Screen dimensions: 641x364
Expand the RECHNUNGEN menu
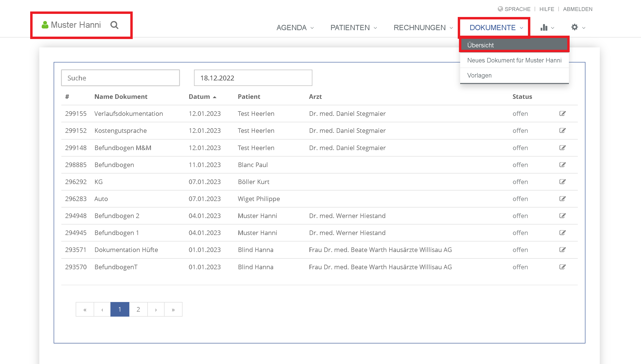[x=423, y=28]
